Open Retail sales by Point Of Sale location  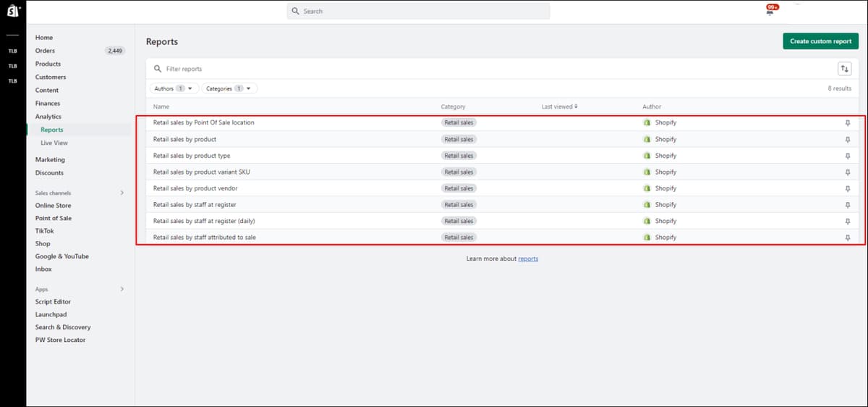click(x=204, y=122)
